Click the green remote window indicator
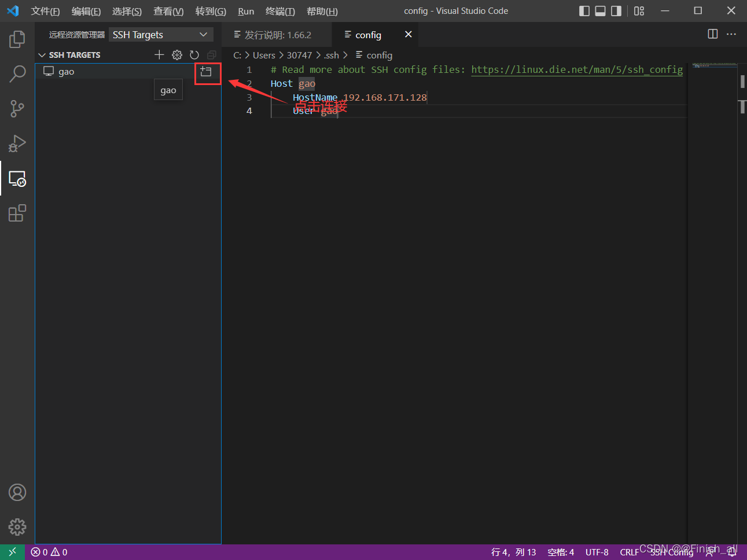Viewport: 747px width, 560px height. [12, 552]
